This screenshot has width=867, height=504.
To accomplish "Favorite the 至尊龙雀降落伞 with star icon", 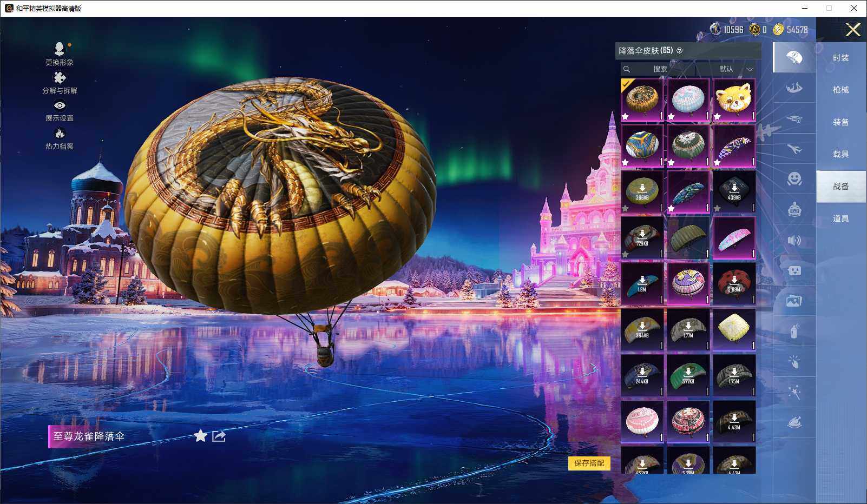I will pyautogui.click(x=200, y=436).
